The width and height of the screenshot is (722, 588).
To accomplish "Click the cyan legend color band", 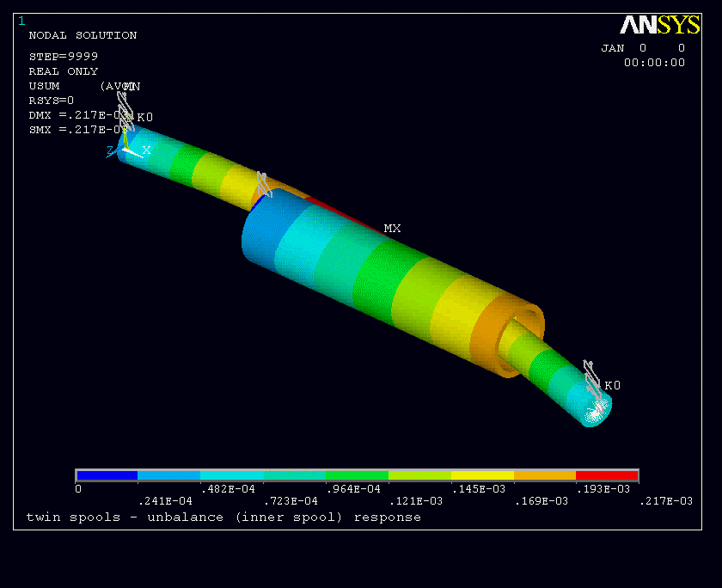I will point(231,475).
